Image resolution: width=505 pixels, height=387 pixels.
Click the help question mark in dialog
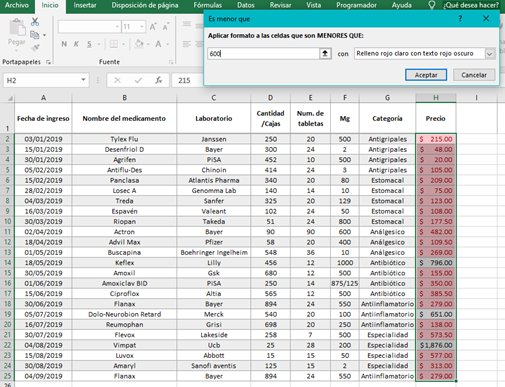pyautogui.click(x=460, y=19)
